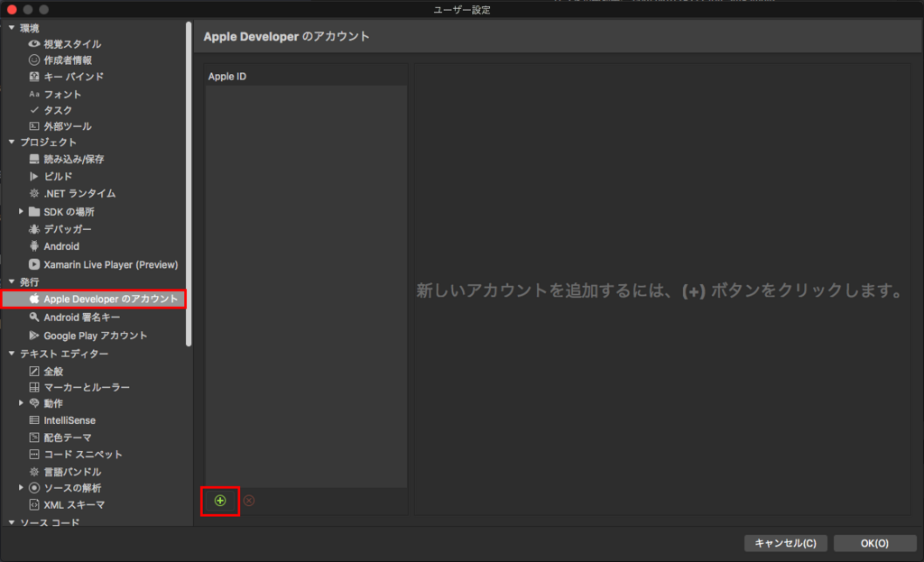Open the タスク settings page
924x562 pixels.
(58, 110)
